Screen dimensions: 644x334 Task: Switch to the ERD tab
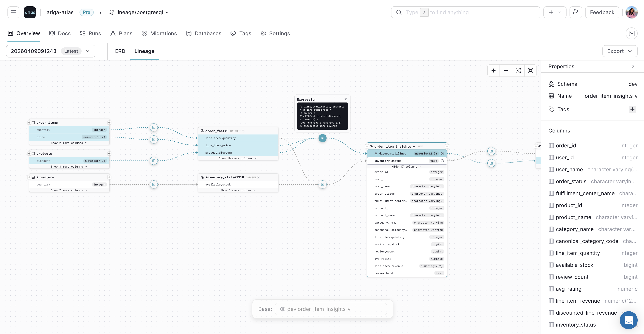[120, 51]
